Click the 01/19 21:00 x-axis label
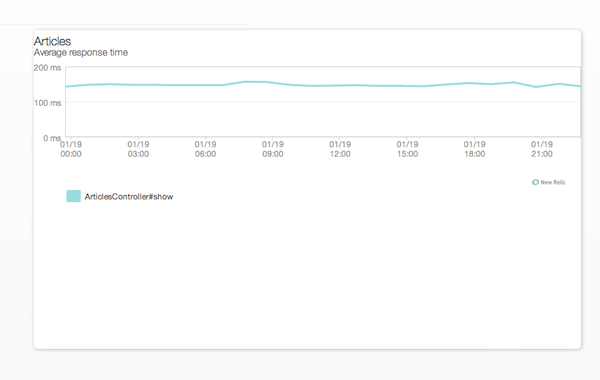The width and height of the screenshot is (600, 380). [542, 149]
